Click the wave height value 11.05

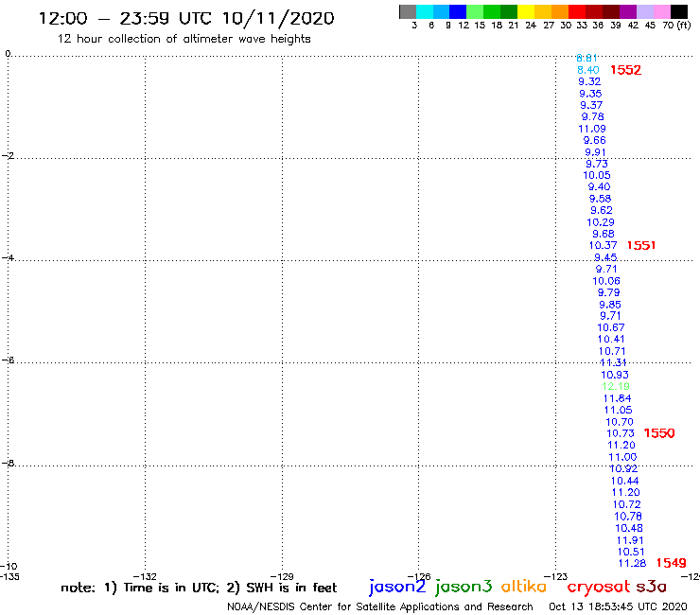tap(619, 410)
